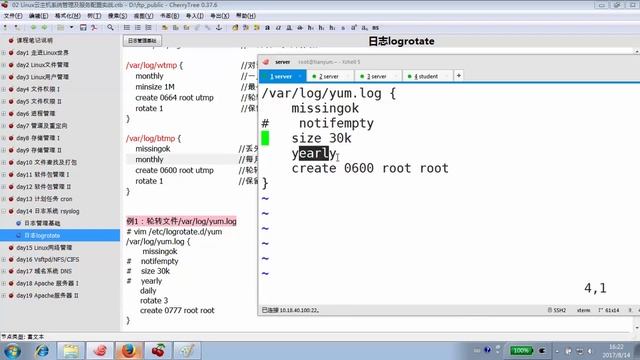Viewport: 640px width, 360px height.
Task: Go back with the first green arrow
Action: click(33, 28)
